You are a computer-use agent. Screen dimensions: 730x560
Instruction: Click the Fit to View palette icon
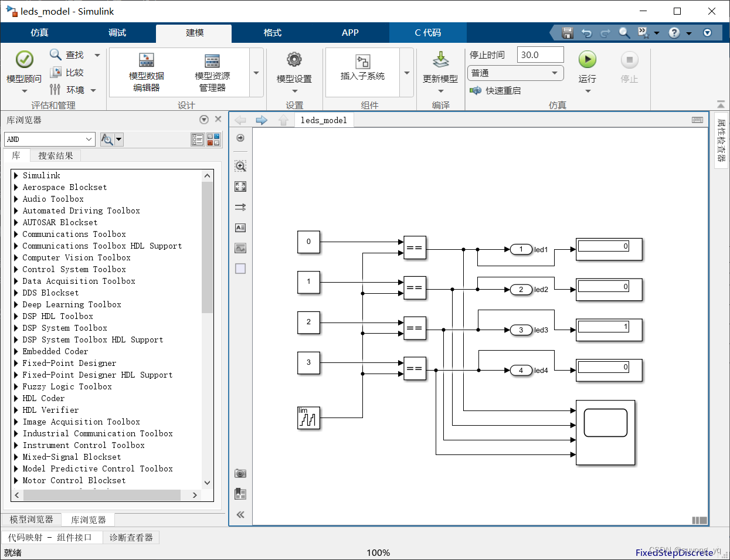[x=240, y=186]
